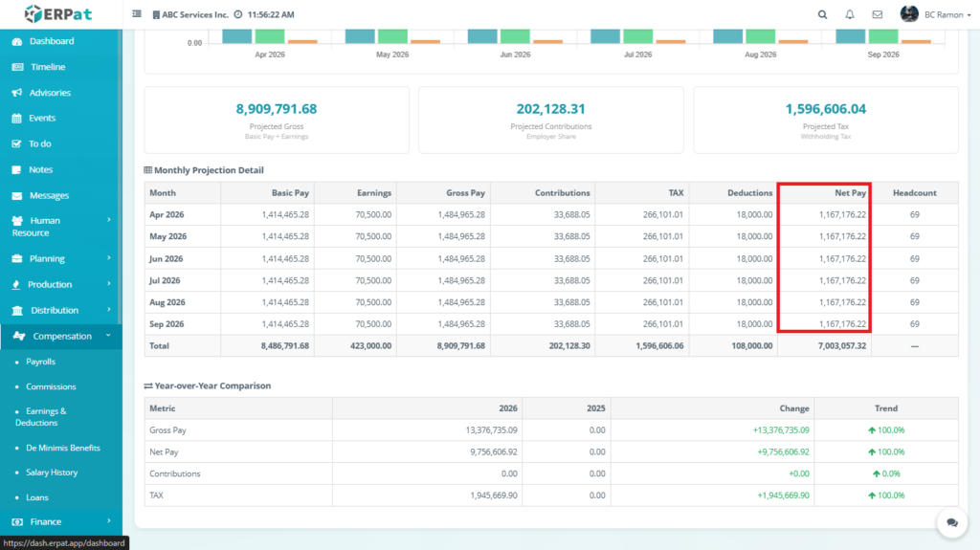This screenshot has height=550, width=980.
Task: Click the search magnifier icon in header
Action: [x=823, y=14]
